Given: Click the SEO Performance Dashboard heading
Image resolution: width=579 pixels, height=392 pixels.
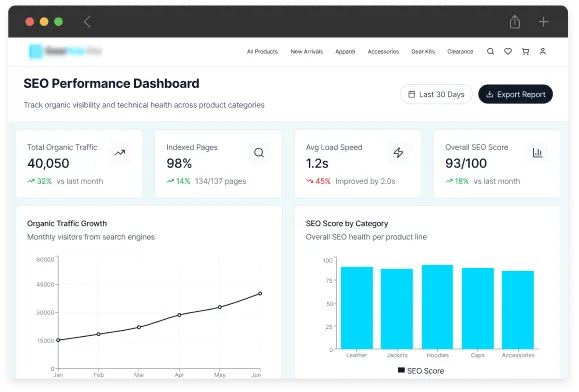Looking at the screenshot, I should pyautogui.click(x=112, y=83).
